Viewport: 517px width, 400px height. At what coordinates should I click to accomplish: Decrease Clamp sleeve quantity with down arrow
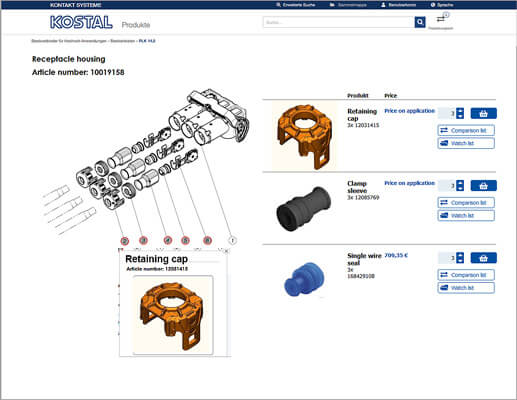point(460,189)
